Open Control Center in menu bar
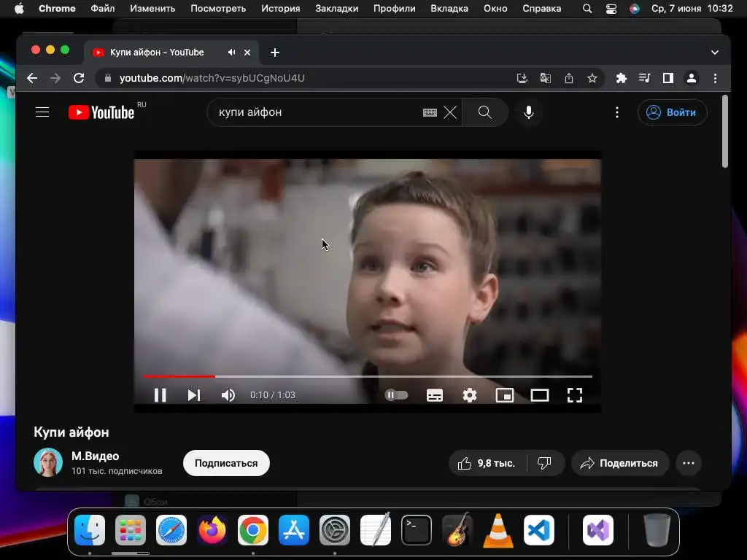 tap(611, 9)
